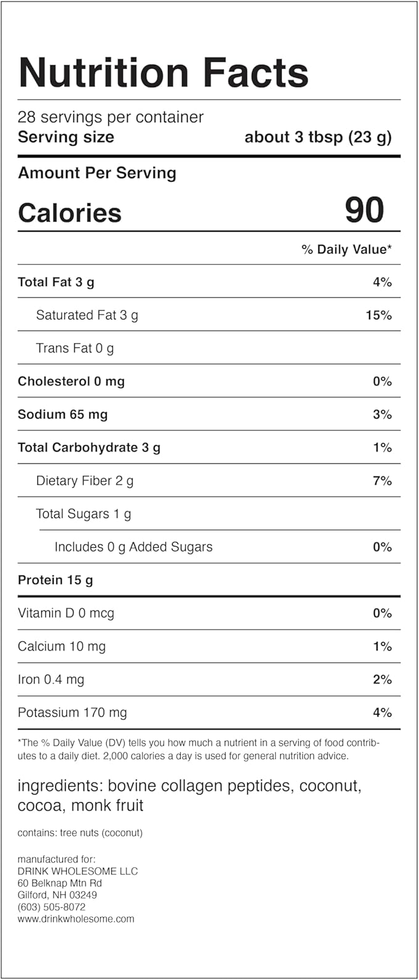Click the Saturated Fat 15% value
The image size is (419, 980).
coord(378,315)
